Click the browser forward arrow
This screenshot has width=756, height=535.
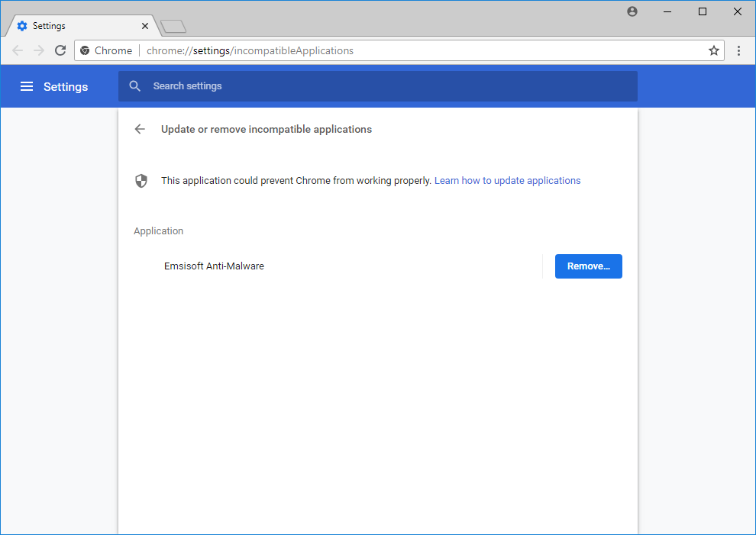tap(39, 50)
